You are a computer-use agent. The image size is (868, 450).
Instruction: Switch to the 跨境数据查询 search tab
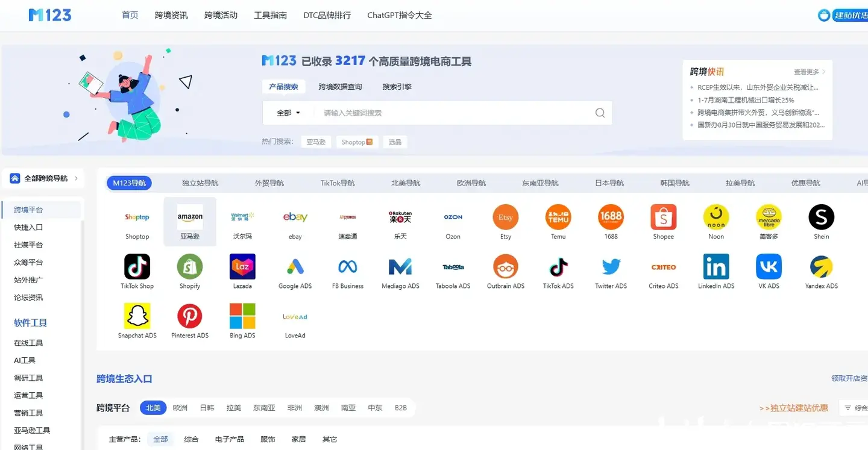[340, 87]
